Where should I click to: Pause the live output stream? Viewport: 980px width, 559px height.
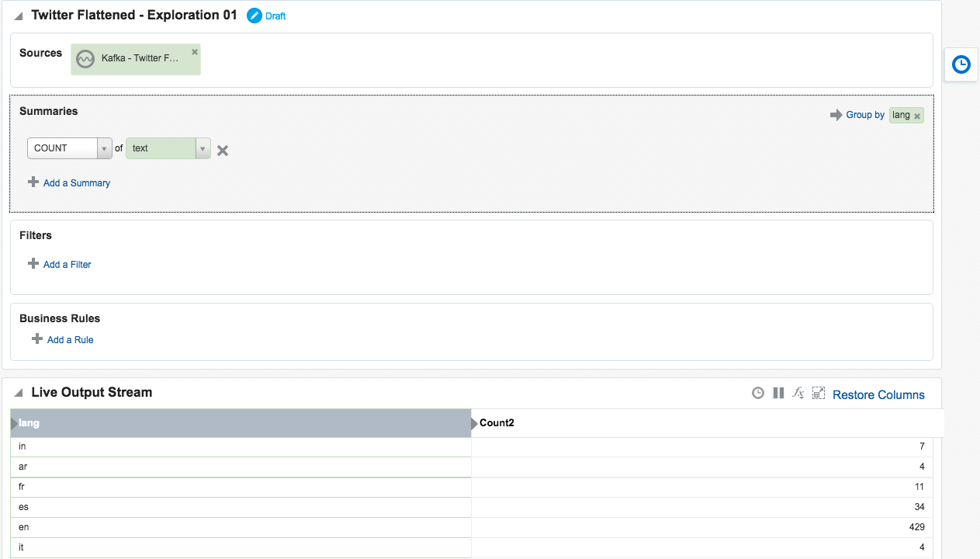[778, 394]
